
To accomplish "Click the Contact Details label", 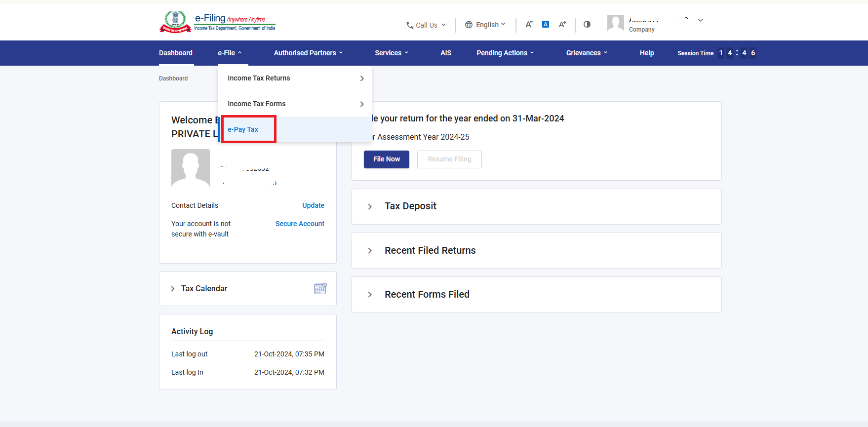I will point(195,205).
